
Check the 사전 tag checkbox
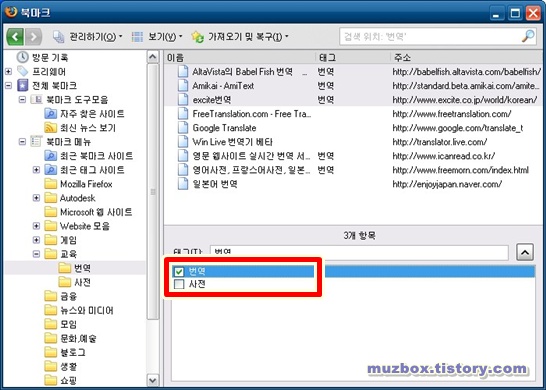pos(179,284)
